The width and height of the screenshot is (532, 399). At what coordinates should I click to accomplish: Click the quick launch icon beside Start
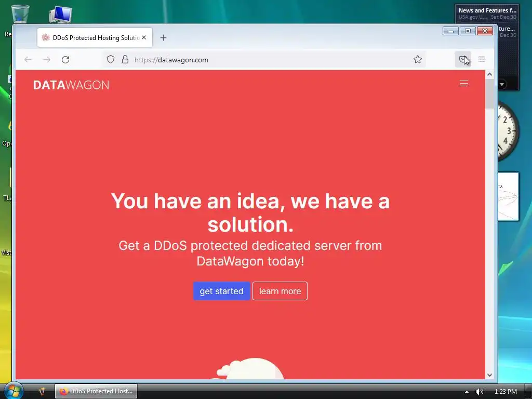[x=42, y=391]
